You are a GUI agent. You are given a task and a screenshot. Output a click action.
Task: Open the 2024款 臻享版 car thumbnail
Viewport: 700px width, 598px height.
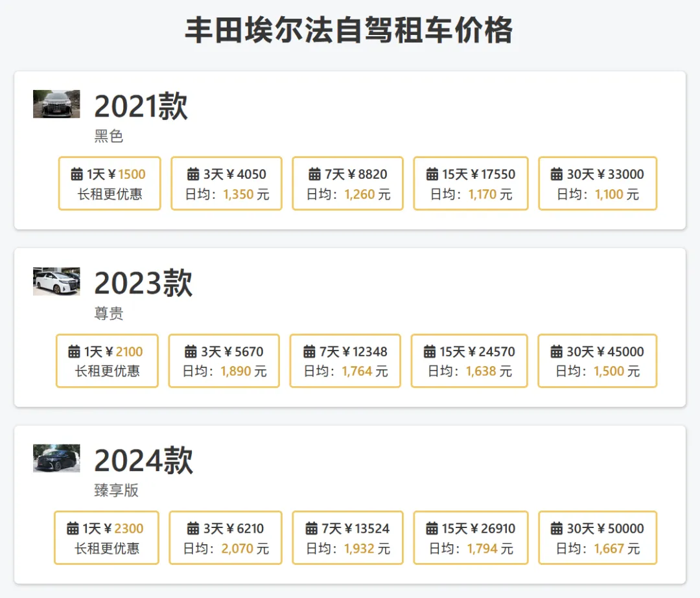(56, 458)
